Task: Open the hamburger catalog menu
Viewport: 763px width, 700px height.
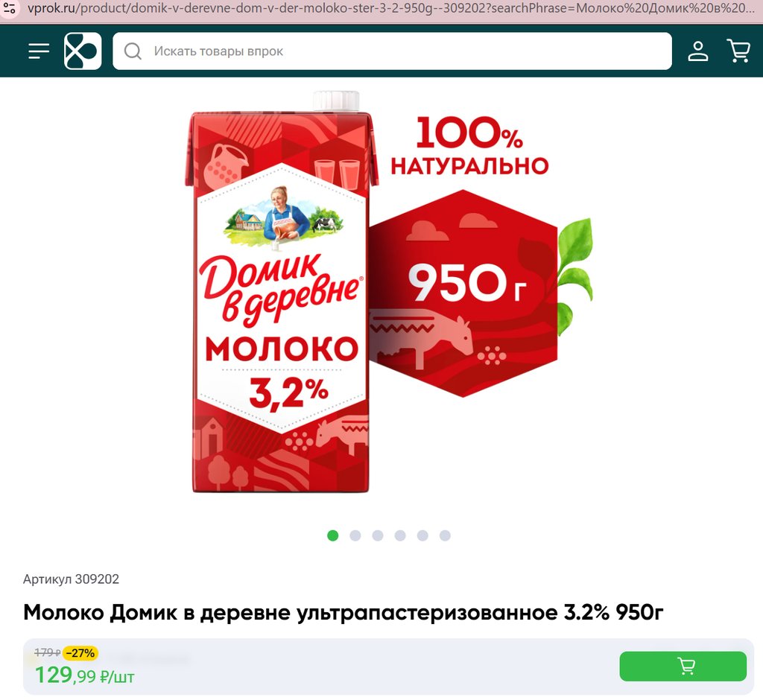Action: click(39, 51)
